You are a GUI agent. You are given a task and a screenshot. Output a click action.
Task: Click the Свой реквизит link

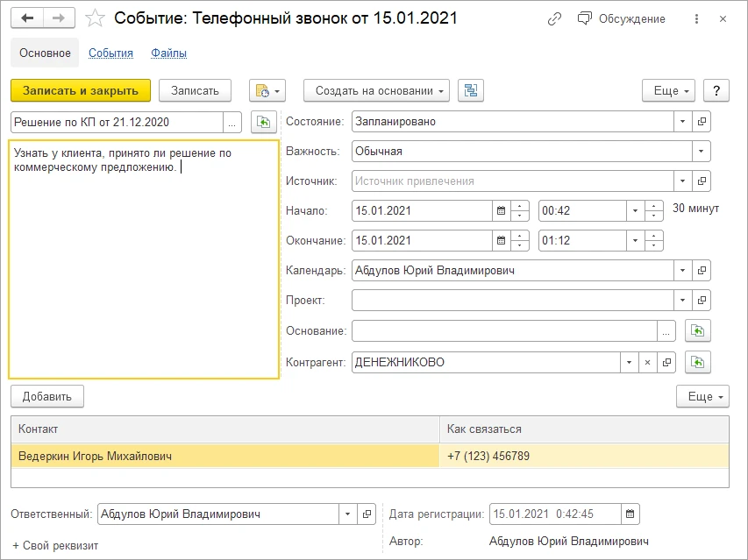(55, 545)
